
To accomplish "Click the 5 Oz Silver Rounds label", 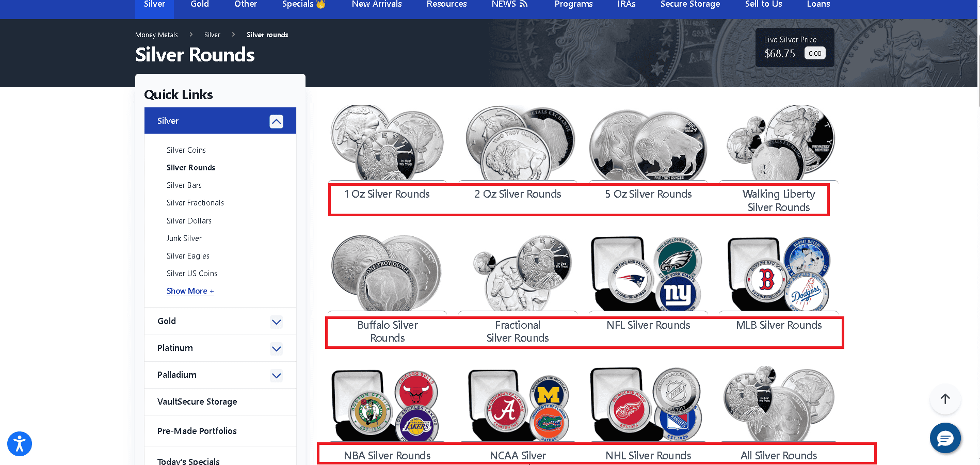I will click(x=648, y=194).
